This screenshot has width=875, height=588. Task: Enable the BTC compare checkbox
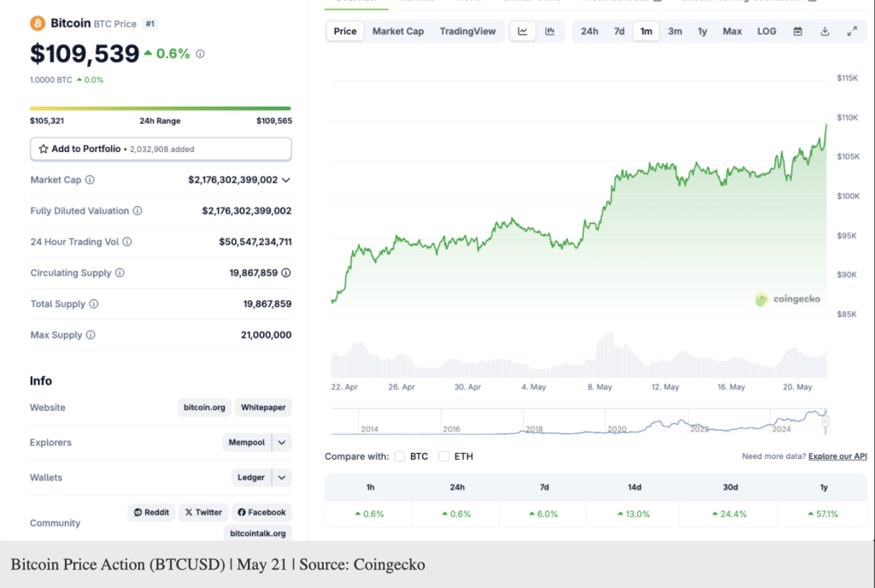pyautogui.click(x=399, y=456)
